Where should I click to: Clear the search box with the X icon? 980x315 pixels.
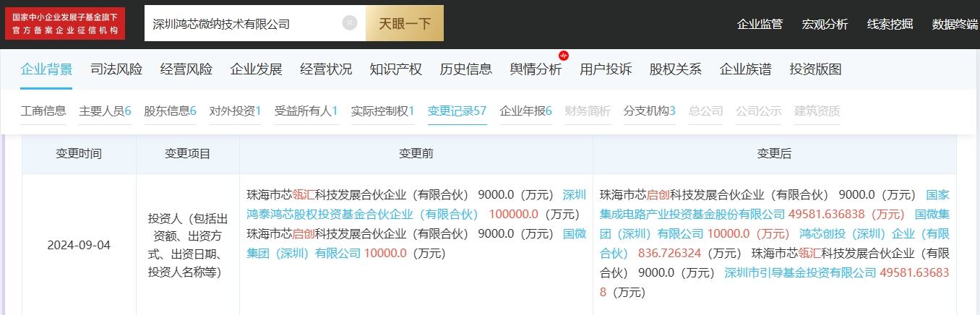pyautogui.click(x=350, y=23)
